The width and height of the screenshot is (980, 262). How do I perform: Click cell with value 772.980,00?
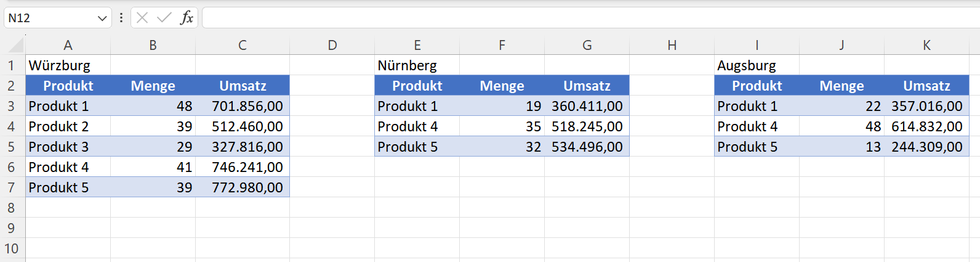pos(243,187)
